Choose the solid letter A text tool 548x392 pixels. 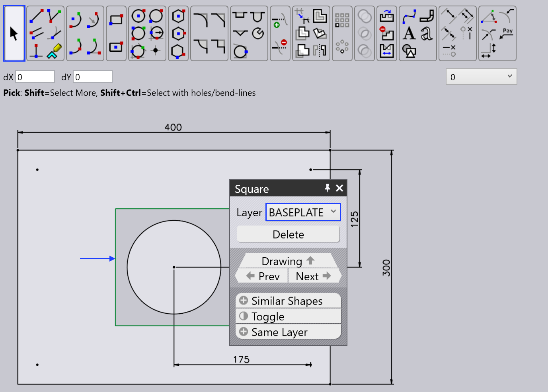pyautogui.click(x=409, y=33)
